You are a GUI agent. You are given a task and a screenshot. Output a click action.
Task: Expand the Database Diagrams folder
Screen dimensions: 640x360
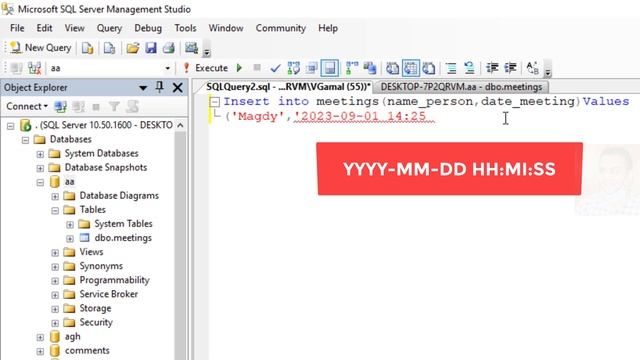(x=55, y=196)
